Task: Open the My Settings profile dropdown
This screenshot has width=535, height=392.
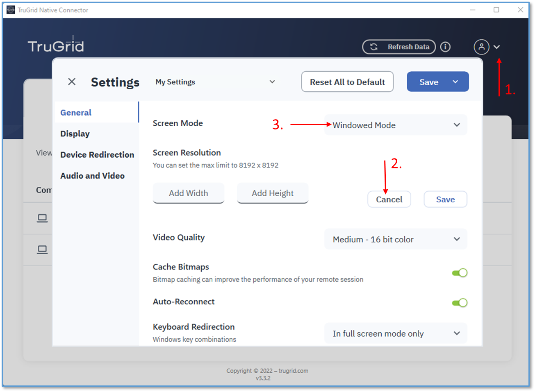Action: click(215, 82)
